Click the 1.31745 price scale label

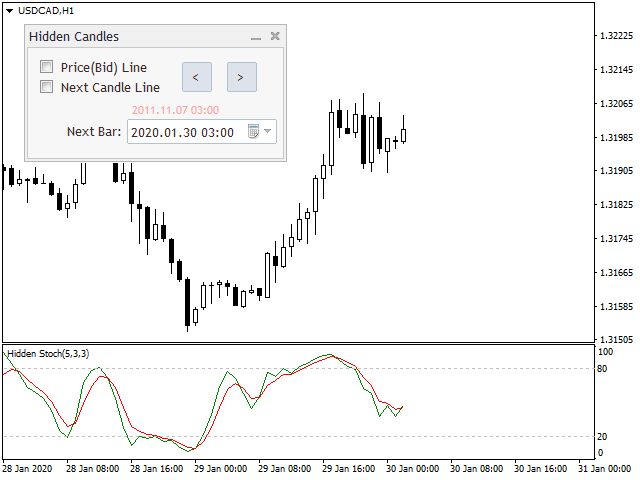pyautogui.click(x=616, y=238)
